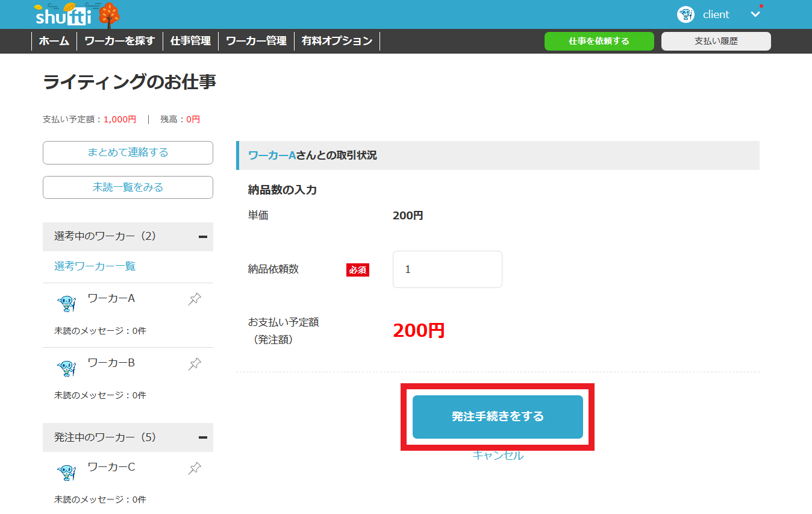Open the 選考ワーカー一覧 link
812x514 pixels.
tap(95, 266)
